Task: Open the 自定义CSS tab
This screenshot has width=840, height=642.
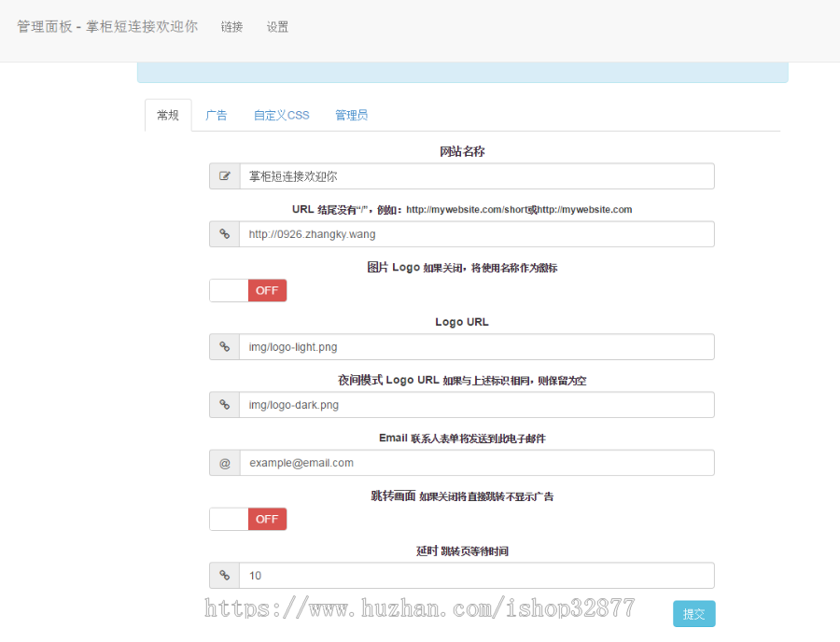Action: pos(281,115)
